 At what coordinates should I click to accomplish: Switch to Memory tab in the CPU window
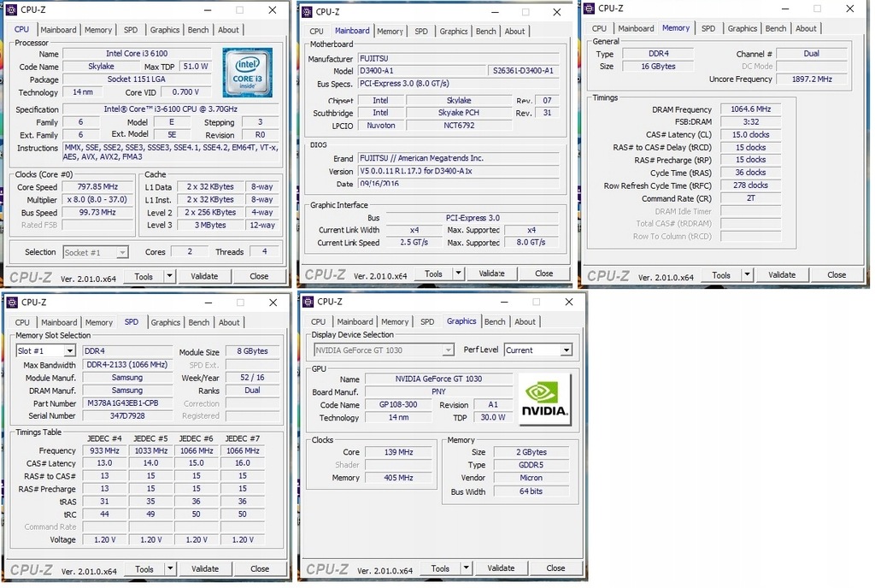point(98,30)
